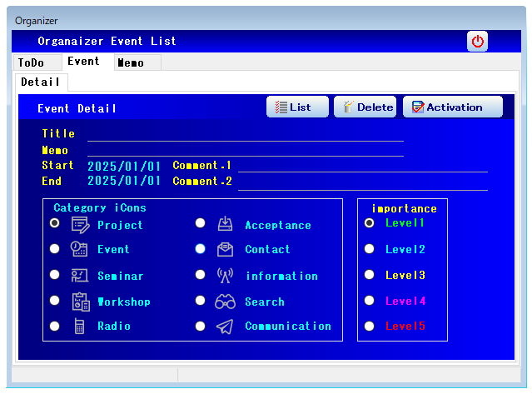Click the Comment-2 input field
The width and height of the screenshot is (532, 394).
(363, 183)
